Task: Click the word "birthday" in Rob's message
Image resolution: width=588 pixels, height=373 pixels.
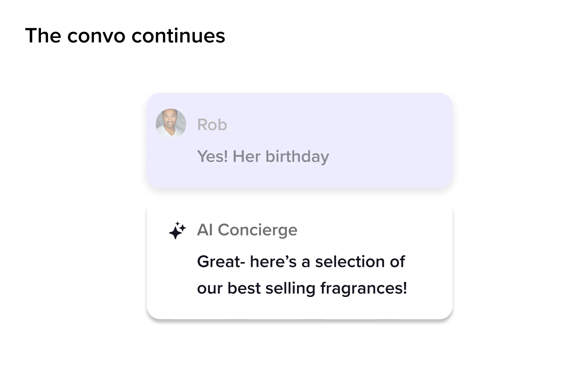Action: pos(297,157)
